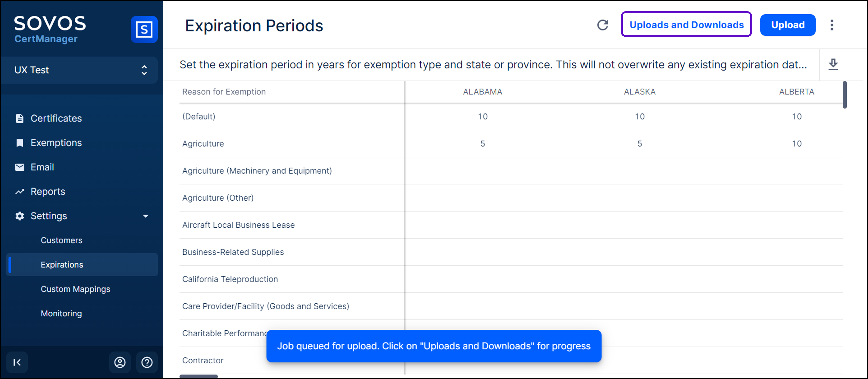The width and height of the screenshot is (868, 379).
Task: Select Customers under Settings
Action: [x=61, y=240]
